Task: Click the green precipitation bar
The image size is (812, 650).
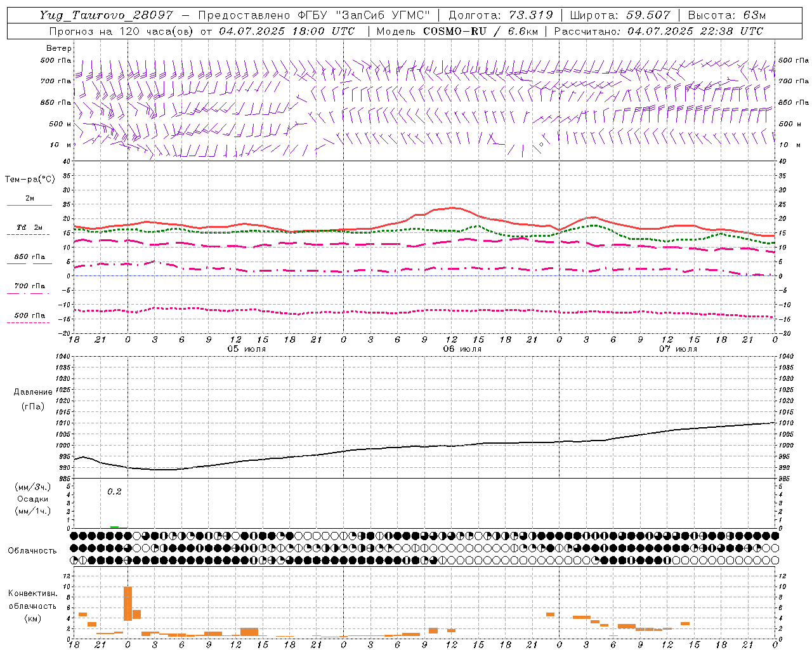Action: click(114, 527)
